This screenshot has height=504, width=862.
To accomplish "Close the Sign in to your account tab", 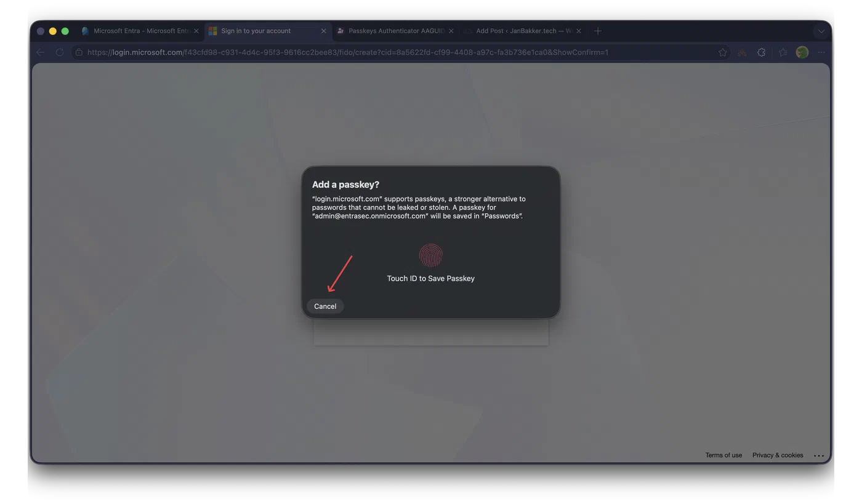I will [x=324, y=31].
